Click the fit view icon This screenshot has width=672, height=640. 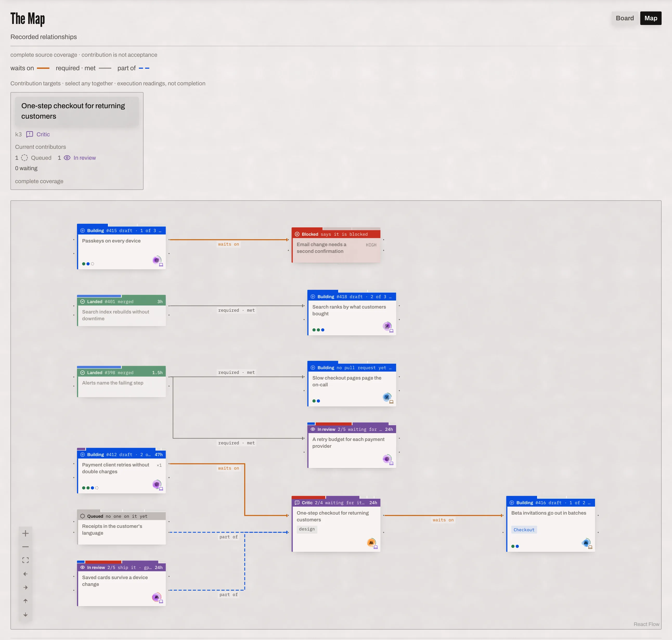[25, 560]
